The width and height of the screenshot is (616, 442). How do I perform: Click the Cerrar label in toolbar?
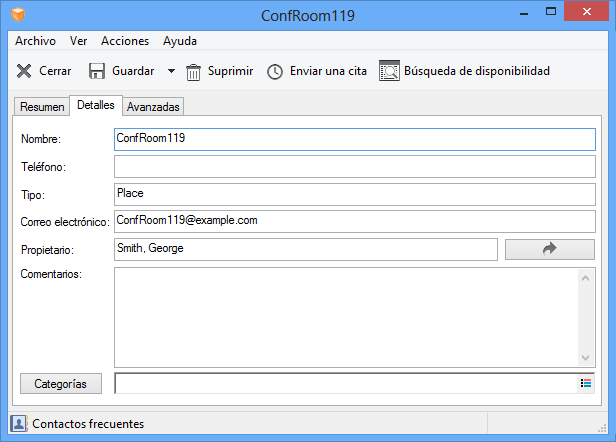click(55, 71)
